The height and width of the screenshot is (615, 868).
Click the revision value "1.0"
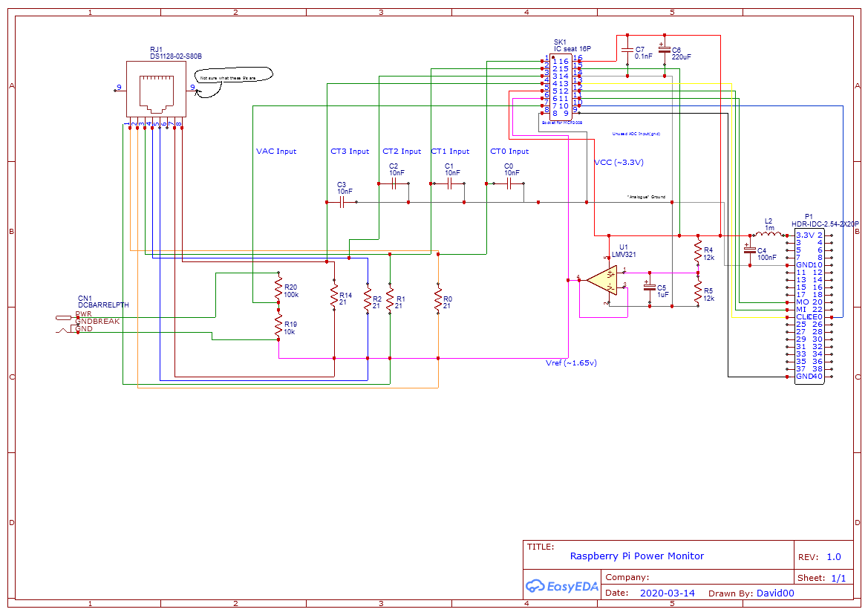coord(834,557)
